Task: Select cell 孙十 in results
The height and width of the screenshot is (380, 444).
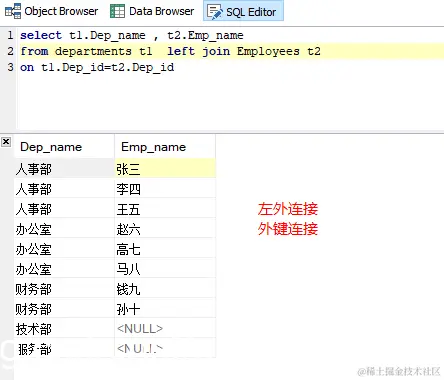Action: tap(165, 308)
